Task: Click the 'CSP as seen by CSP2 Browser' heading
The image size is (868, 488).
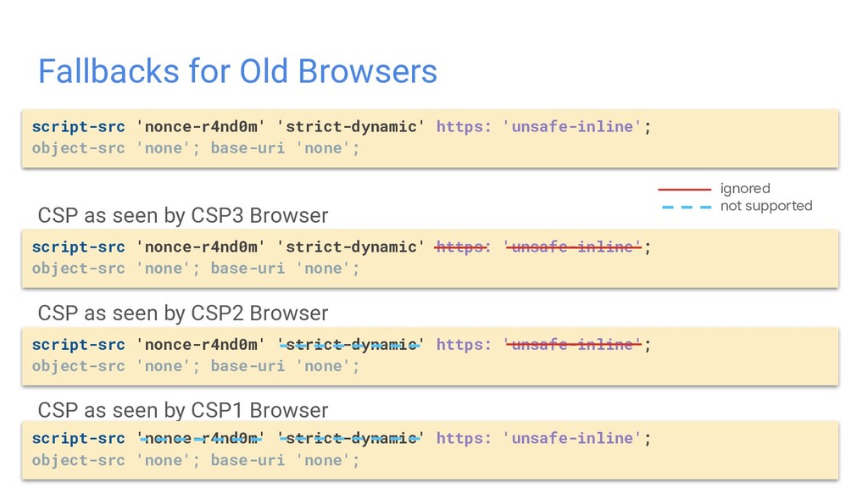Action: coord(183,313)
